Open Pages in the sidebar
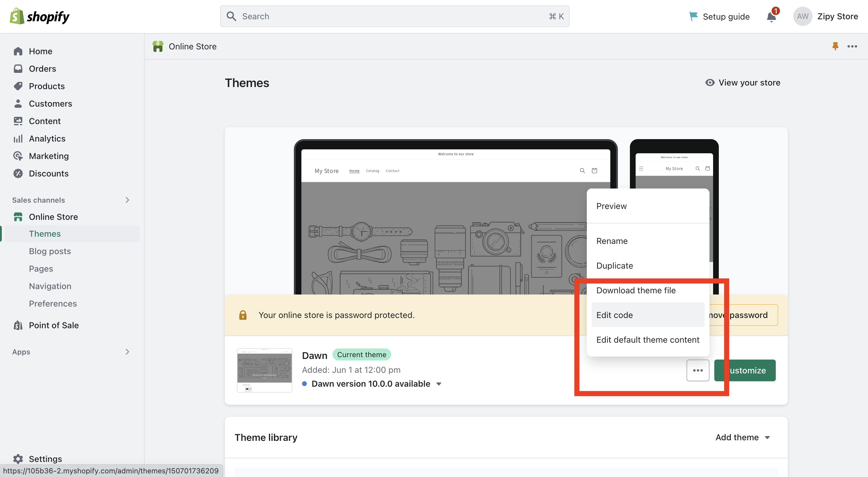 (41, 269)
